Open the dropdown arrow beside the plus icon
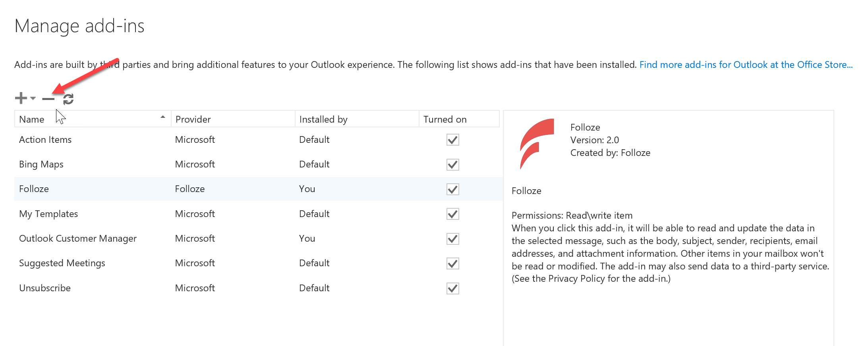The width and height of the screenshot is (868, 346). (33, 98)
